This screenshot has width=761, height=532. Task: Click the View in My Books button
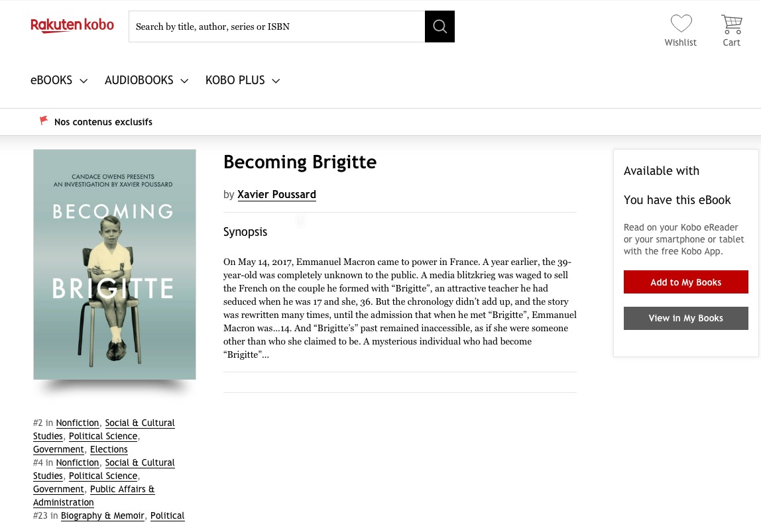click(x=686, y=318)
